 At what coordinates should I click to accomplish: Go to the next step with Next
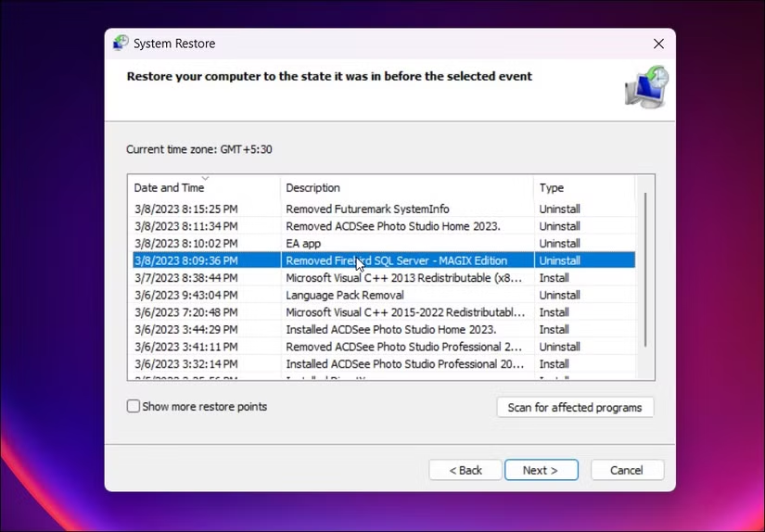pos(541,470)
